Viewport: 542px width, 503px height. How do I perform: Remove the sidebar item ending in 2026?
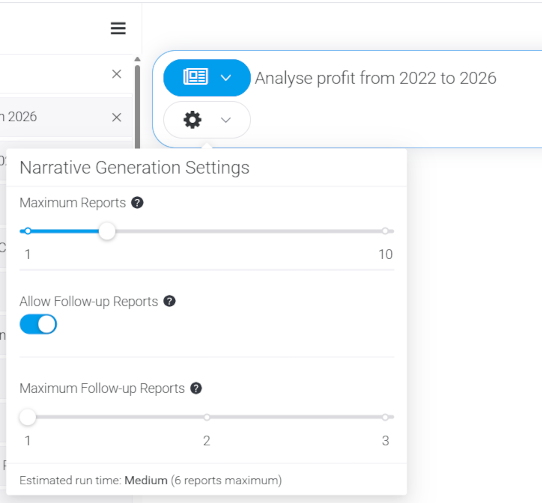click(x=117, y=118)
